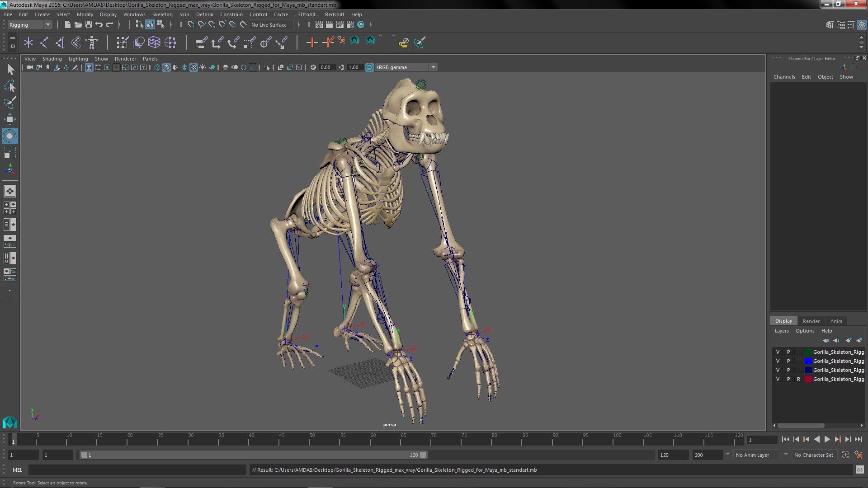Switch to single perspective panel layout
868x488 pixels.
tap(10, 191)
